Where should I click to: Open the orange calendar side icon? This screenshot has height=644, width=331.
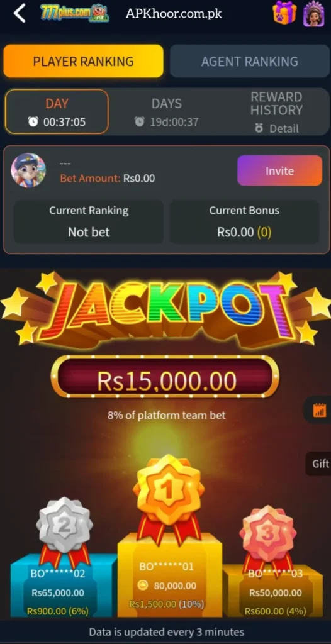point(319,410)
